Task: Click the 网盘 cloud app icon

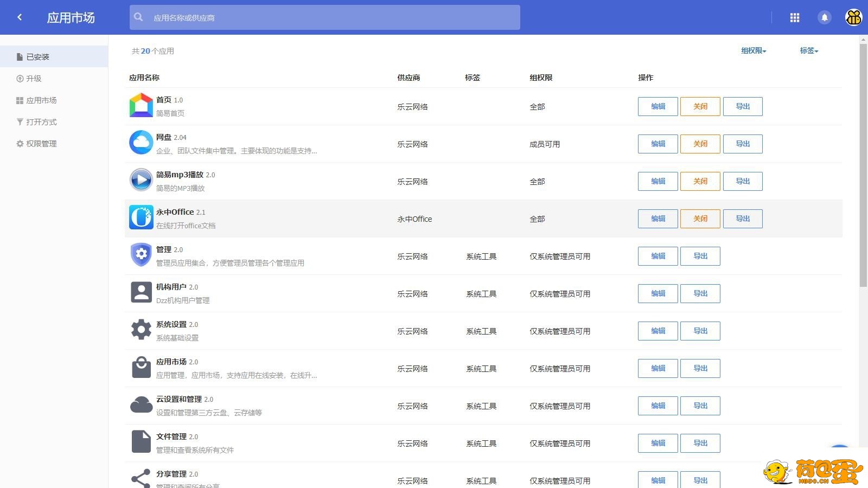Action: 141,143
